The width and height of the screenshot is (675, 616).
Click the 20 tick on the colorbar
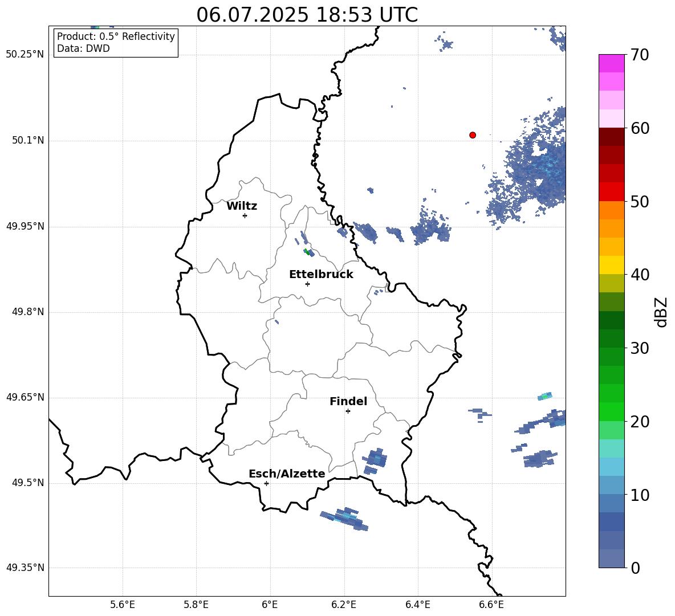[x=640, y=421]
